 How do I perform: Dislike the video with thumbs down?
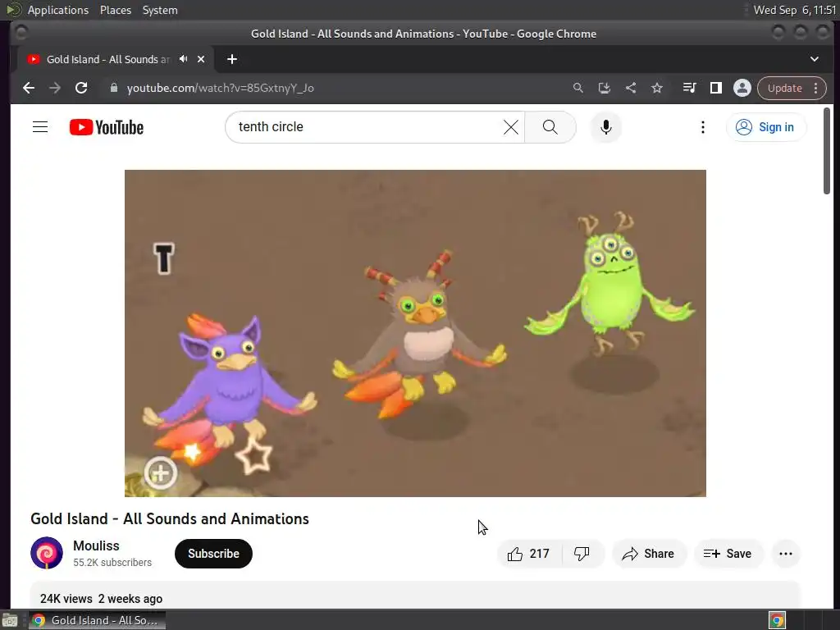point(582,554)
